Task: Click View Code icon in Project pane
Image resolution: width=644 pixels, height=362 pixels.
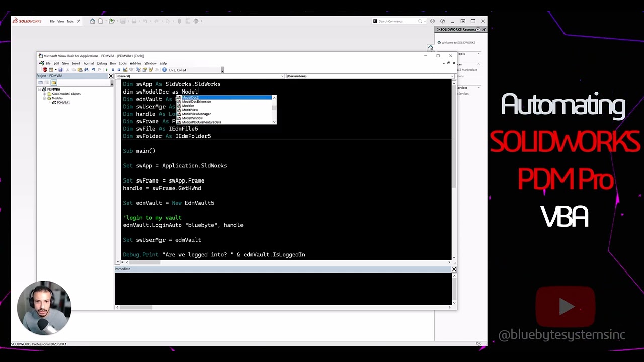Action: pyautogui.click(x=40, y=83)
